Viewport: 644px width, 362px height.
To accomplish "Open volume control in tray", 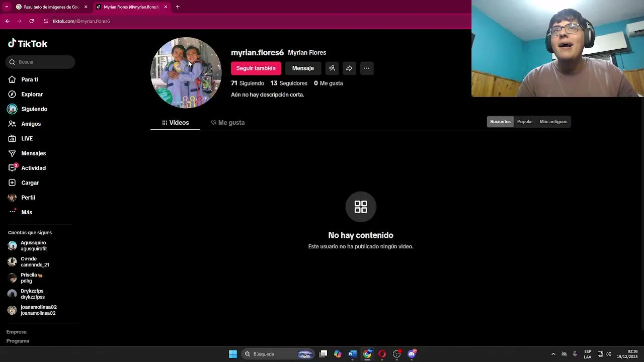I will 608,354.
